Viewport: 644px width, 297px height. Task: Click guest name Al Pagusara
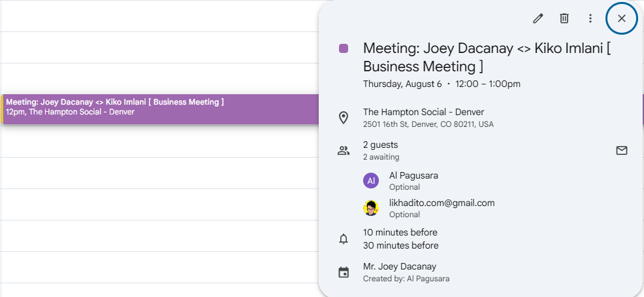(413, 176)
